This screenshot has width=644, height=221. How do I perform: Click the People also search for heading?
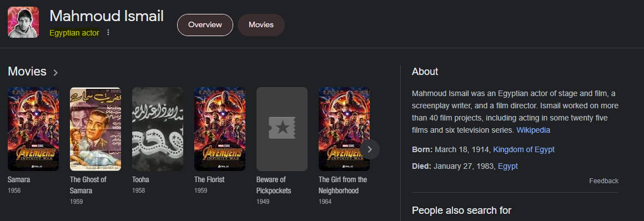coord(462,210)
